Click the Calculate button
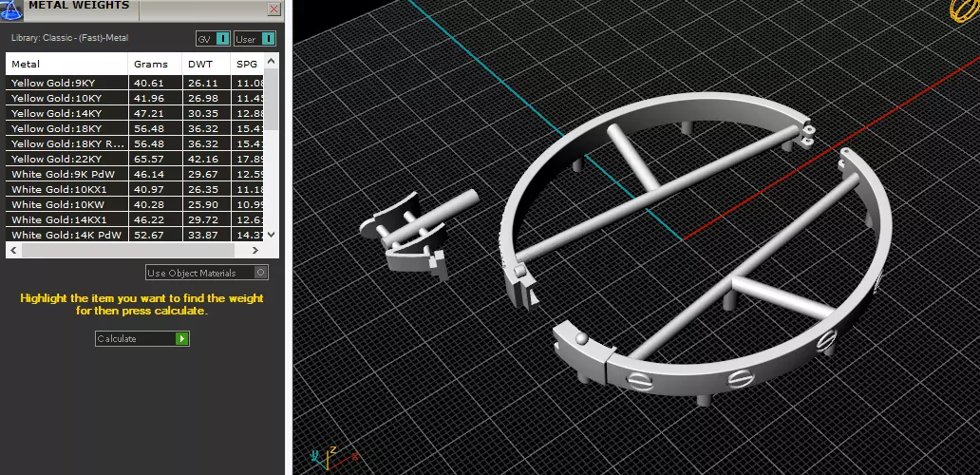This screenshot has height=475, width=980. (141, 338)
